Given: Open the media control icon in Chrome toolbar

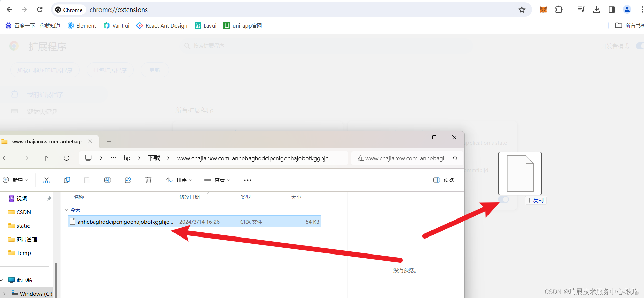Looking at the screenshot, I should [x=581, y=10].
